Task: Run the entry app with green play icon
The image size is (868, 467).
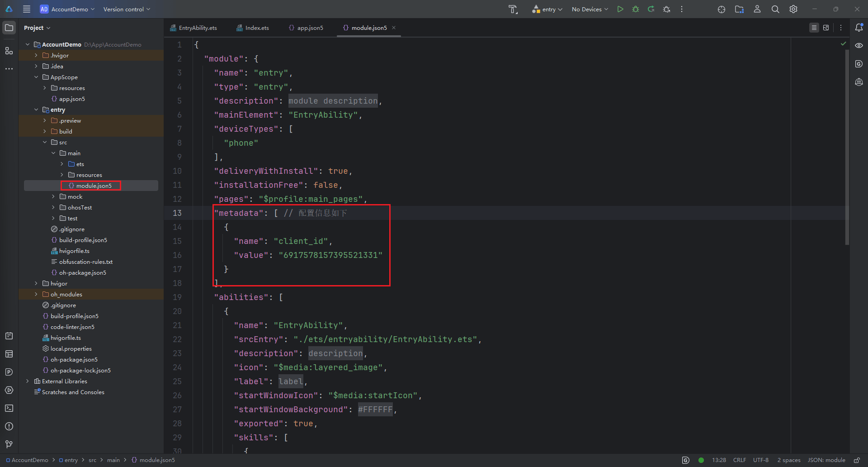Action: (x=620, y=9)
